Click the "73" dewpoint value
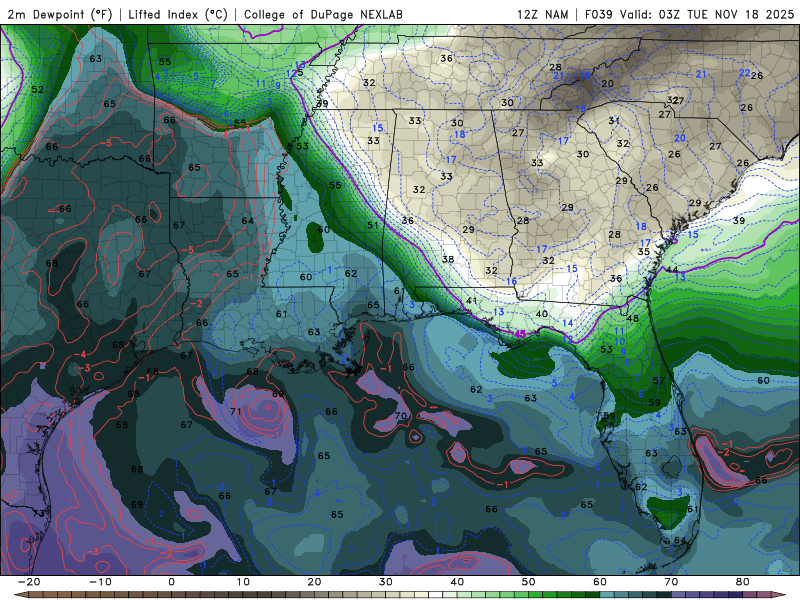 click(39, 513)
